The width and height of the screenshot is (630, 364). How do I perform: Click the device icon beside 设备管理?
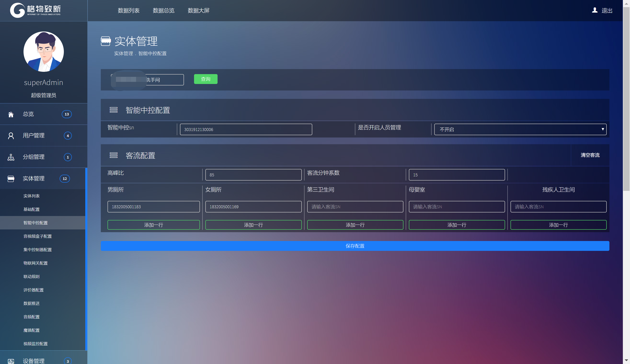[x=11, y=361]
